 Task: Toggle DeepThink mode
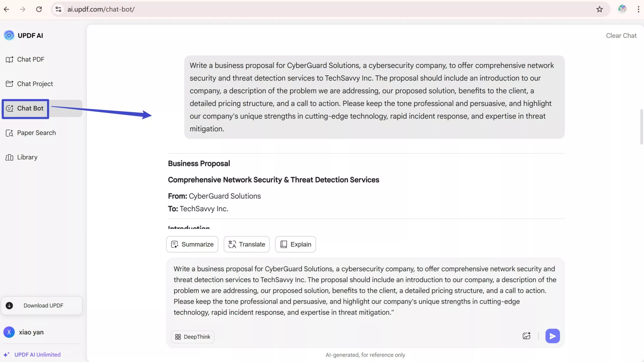point(192,337)
